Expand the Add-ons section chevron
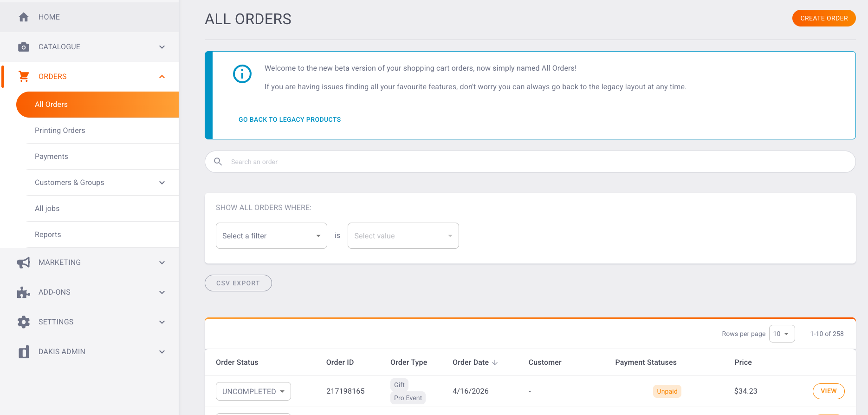 point(162,292)
